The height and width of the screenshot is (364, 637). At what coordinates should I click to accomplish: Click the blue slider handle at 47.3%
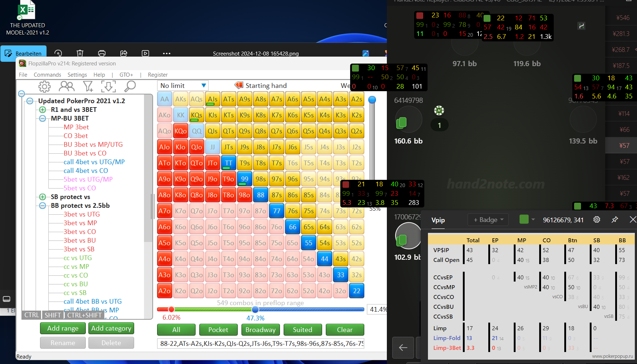pos(255,309)
